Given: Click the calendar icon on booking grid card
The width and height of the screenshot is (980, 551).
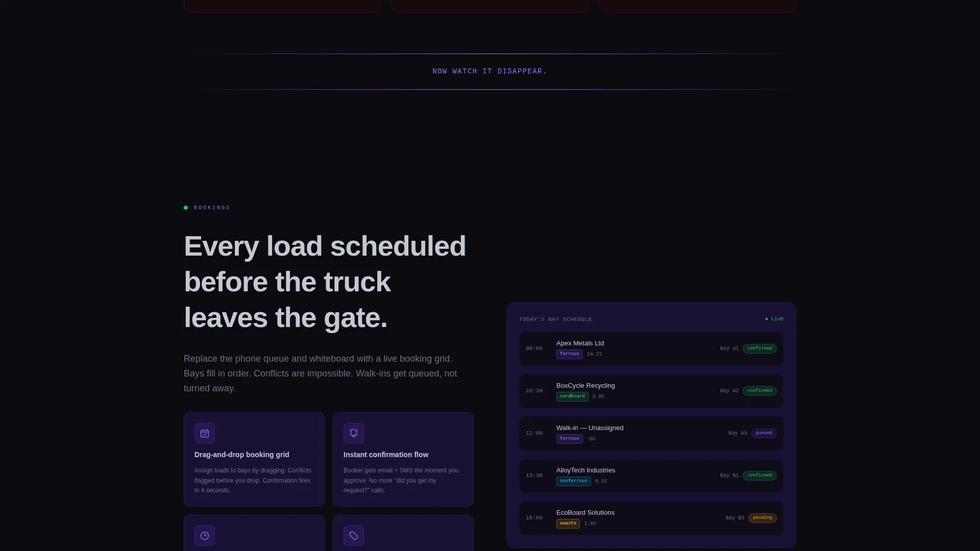Looking at the screenshot, I should click(x=205, y=433).
